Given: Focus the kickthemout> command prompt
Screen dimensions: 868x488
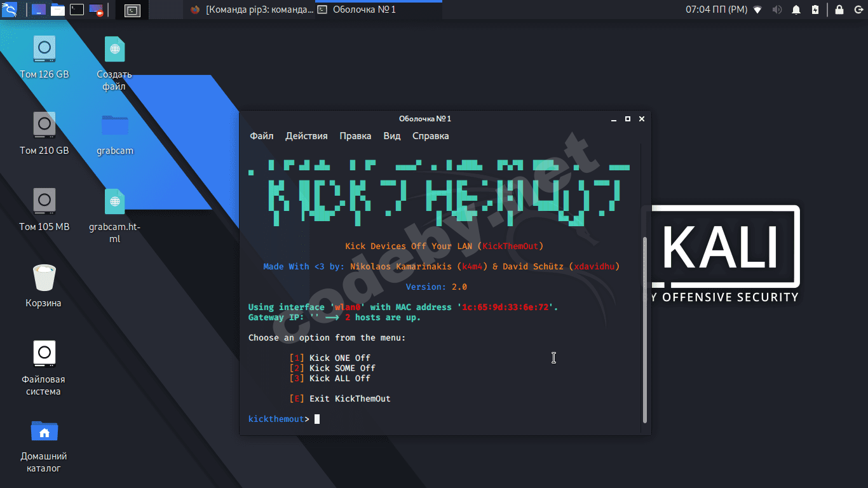Looking at the screenshot, I should coord(284,419).
